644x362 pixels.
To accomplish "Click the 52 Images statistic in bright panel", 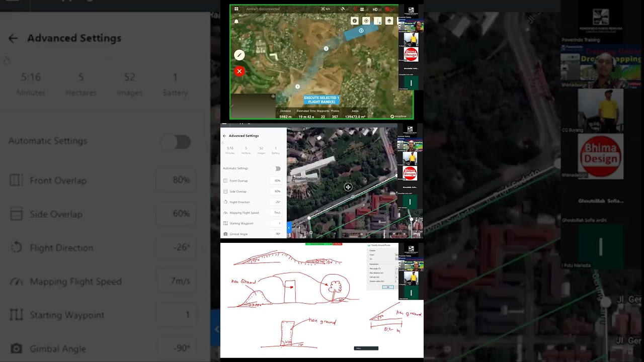I will click(x=261, y=150).
